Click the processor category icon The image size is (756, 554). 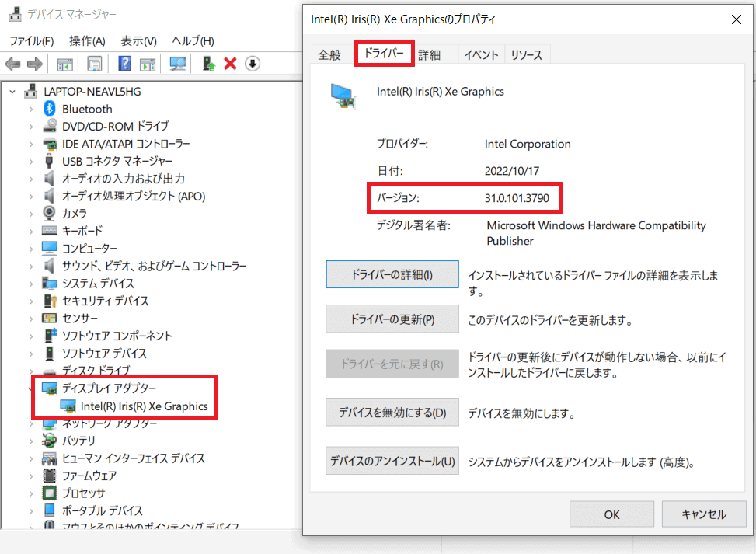point(49,493)
